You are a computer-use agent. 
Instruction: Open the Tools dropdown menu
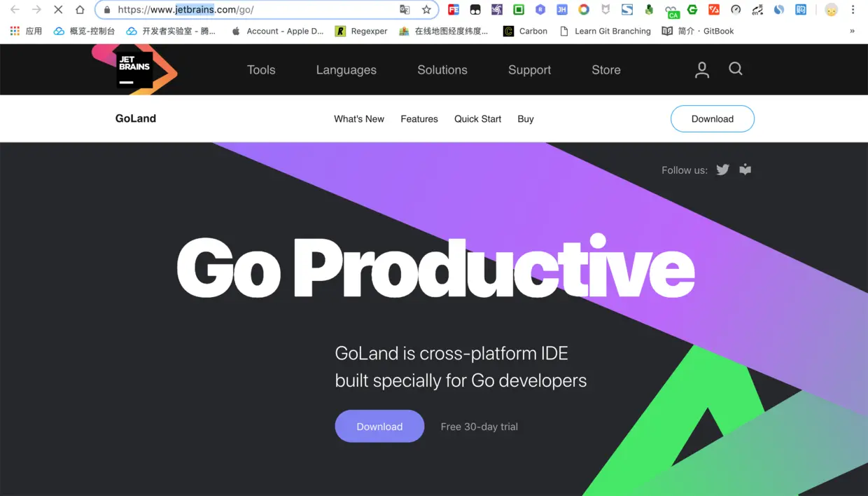(x=261, y=69)
